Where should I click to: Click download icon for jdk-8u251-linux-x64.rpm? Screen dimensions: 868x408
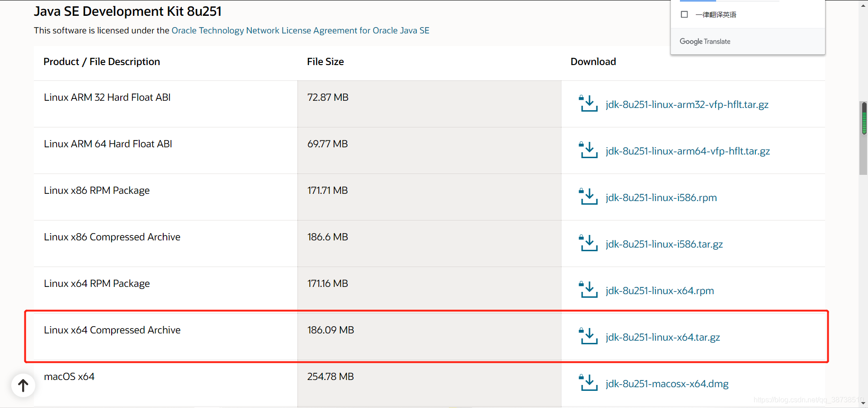click(588, 290)
